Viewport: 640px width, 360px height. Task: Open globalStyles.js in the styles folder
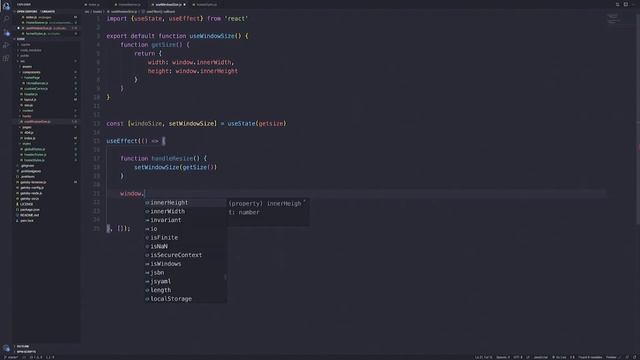[47, 149]
